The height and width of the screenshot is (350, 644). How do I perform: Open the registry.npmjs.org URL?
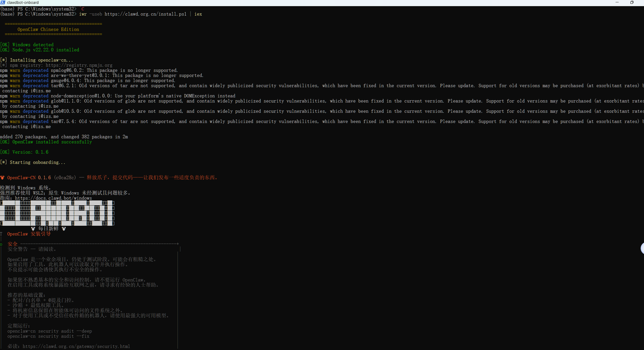[x=79, y=65]
